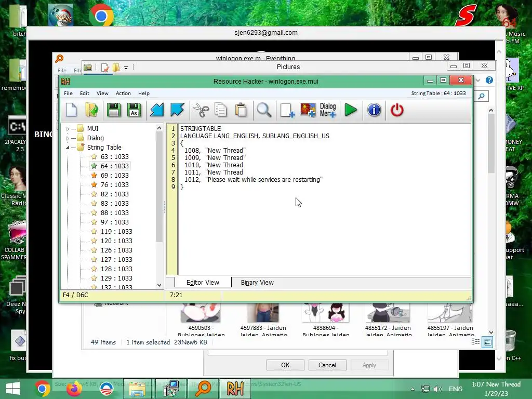This screenshot has width=532, height=399.
Task: Select string table 82 : 1033
Action: click(115, 194)
